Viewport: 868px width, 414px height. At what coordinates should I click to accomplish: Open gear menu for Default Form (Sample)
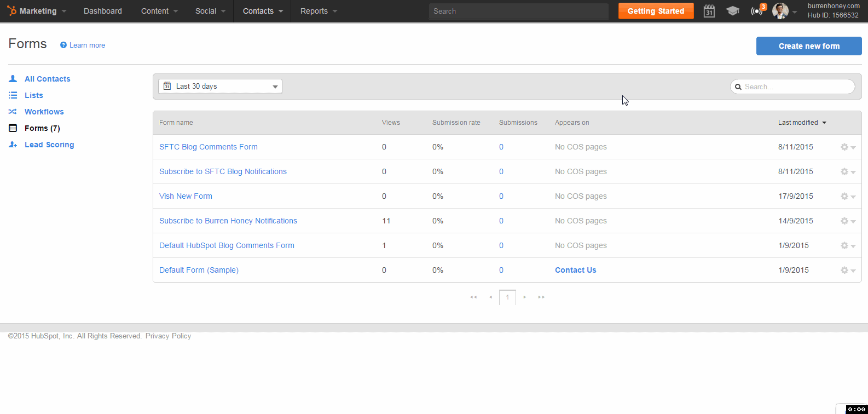click(x=848, y=270)
